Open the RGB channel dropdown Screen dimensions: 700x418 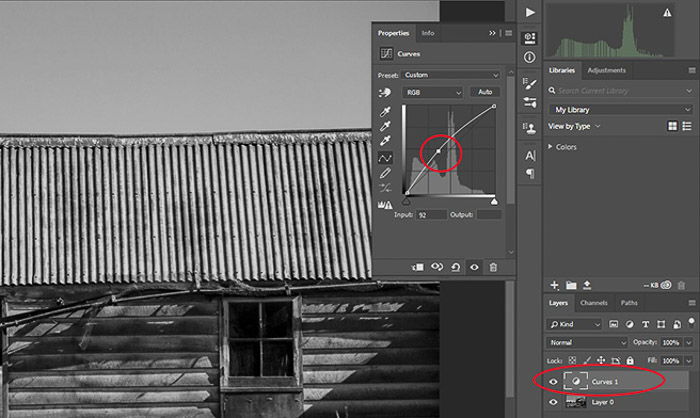tap(433, 92)
